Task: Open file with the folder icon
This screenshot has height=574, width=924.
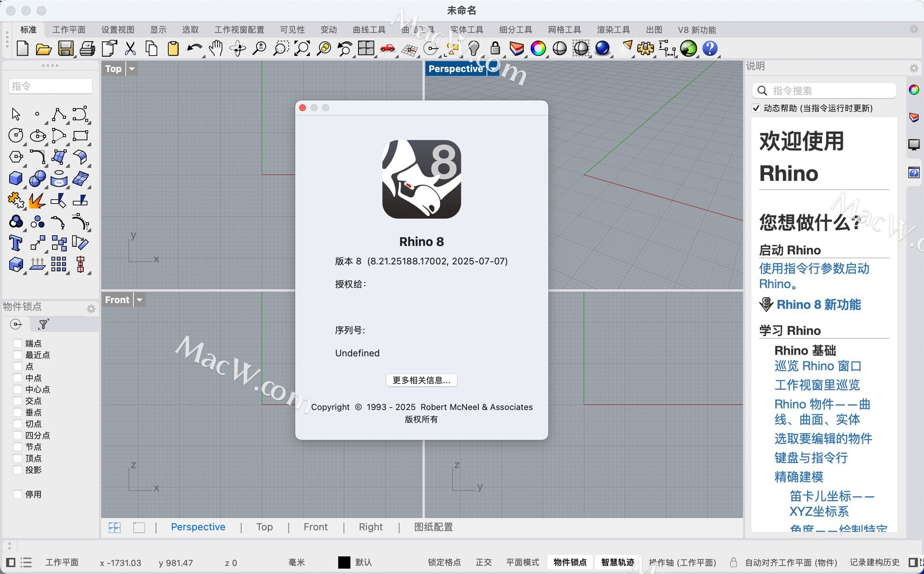Action: click(x=44, y=49)
